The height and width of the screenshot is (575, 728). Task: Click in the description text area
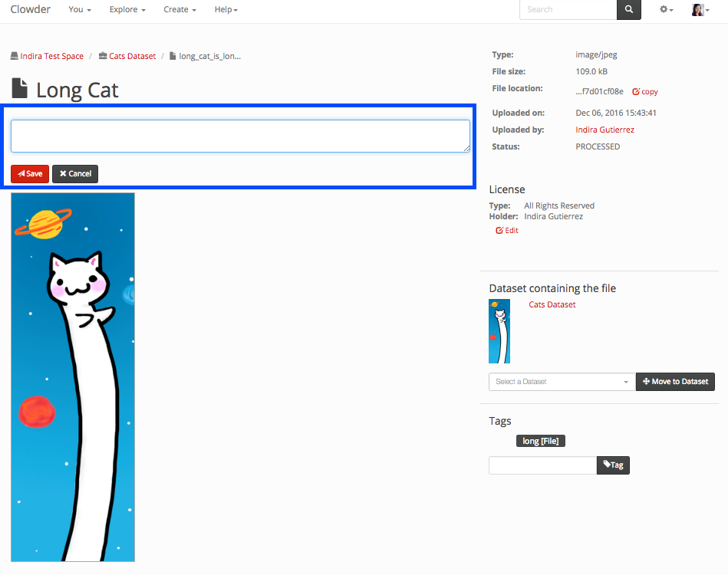point(240,136)
